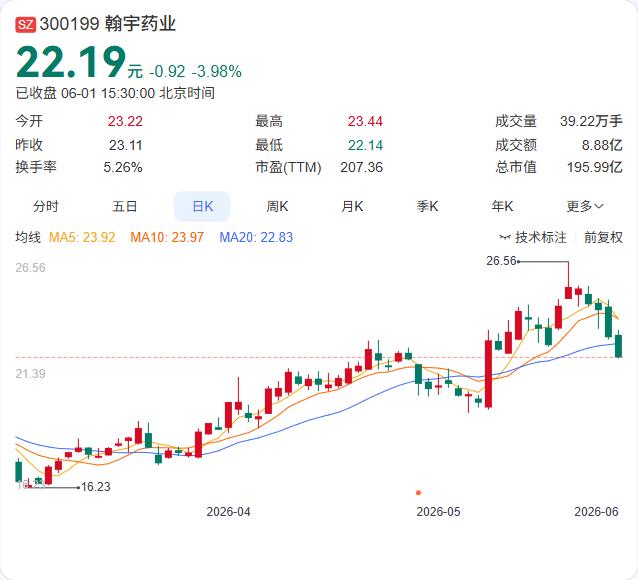The height and width of the screenshot is (580, 638).
Task: Click the orange event dot near 2026-05
Action: [418, 492]
